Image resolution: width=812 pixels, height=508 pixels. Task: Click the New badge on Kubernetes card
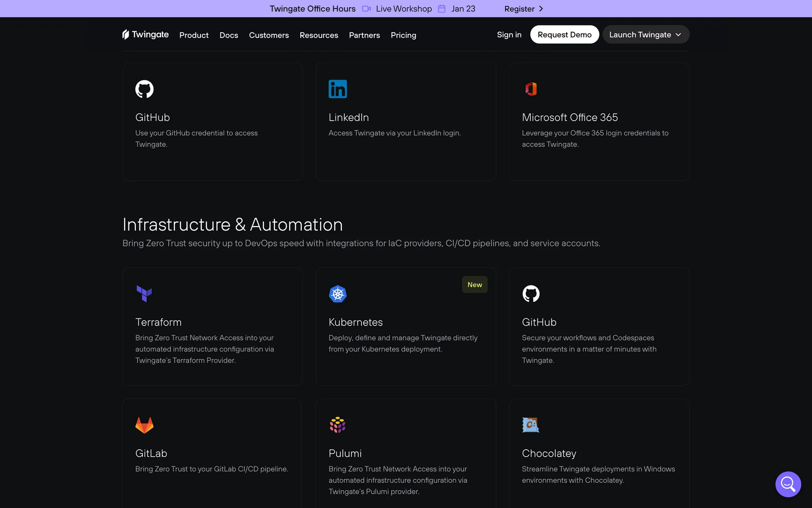click(475, 285)
